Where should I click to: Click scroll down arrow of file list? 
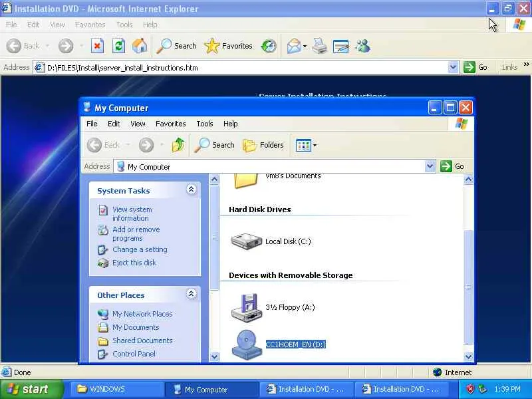(x=468, y=356)
